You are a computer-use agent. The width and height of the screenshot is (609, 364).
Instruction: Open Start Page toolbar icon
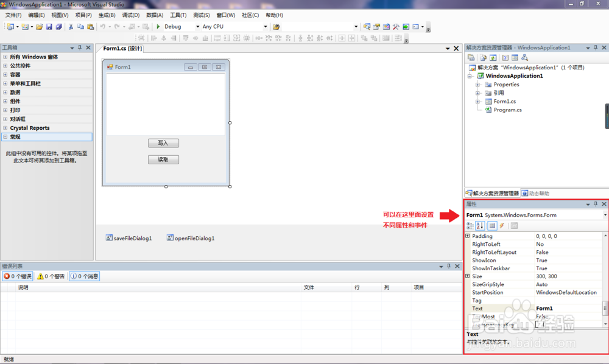(x=406, y=26)
